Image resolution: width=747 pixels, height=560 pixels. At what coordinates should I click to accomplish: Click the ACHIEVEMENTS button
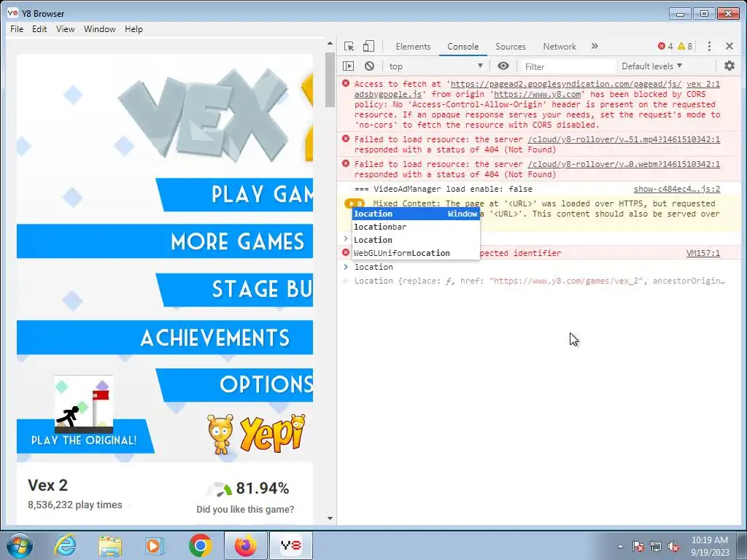(165, 338)
